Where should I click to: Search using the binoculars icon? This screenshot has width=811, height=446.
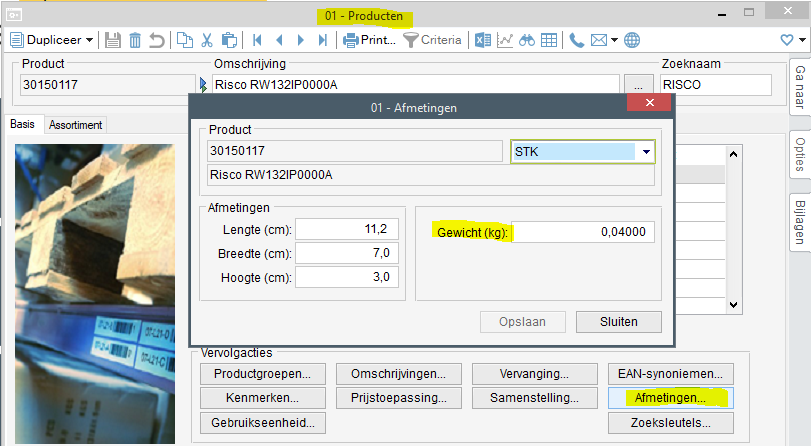coord(527,40)
